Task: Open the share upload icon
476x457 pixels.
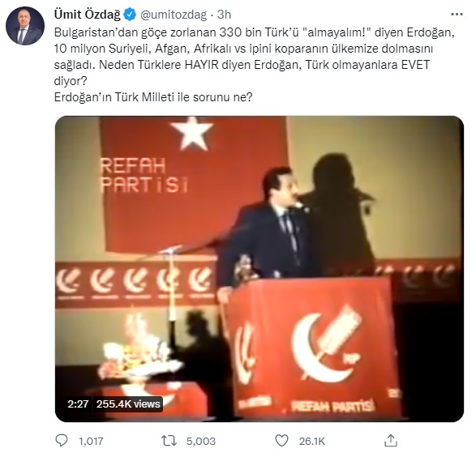Action: click(x=391, y=440)
